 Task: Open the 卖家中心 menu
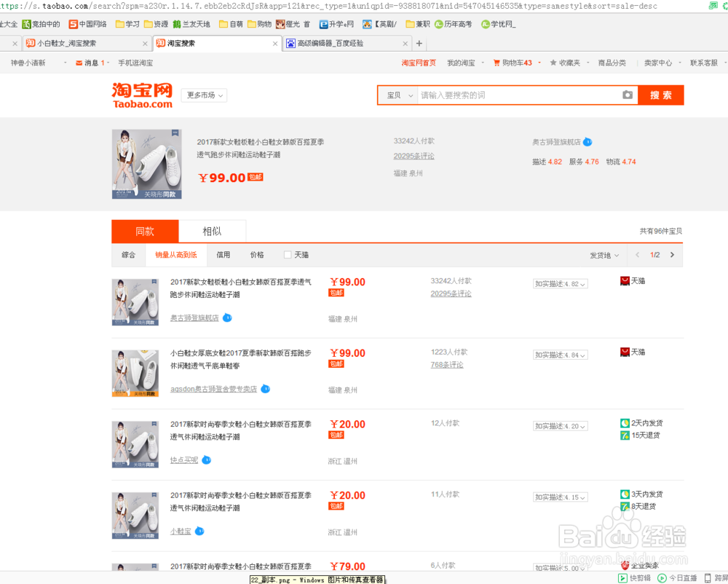coord(658,63)
